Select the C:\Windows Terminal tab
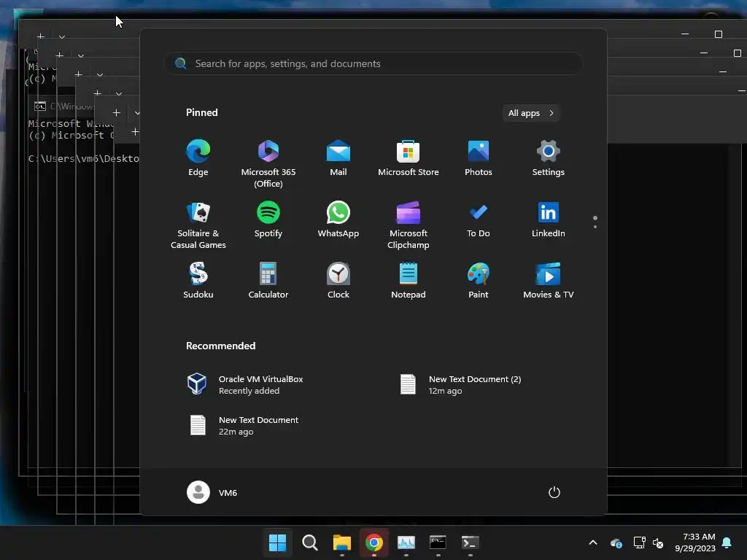The width and height of the screenshot is (747, 560). (63, 106)
